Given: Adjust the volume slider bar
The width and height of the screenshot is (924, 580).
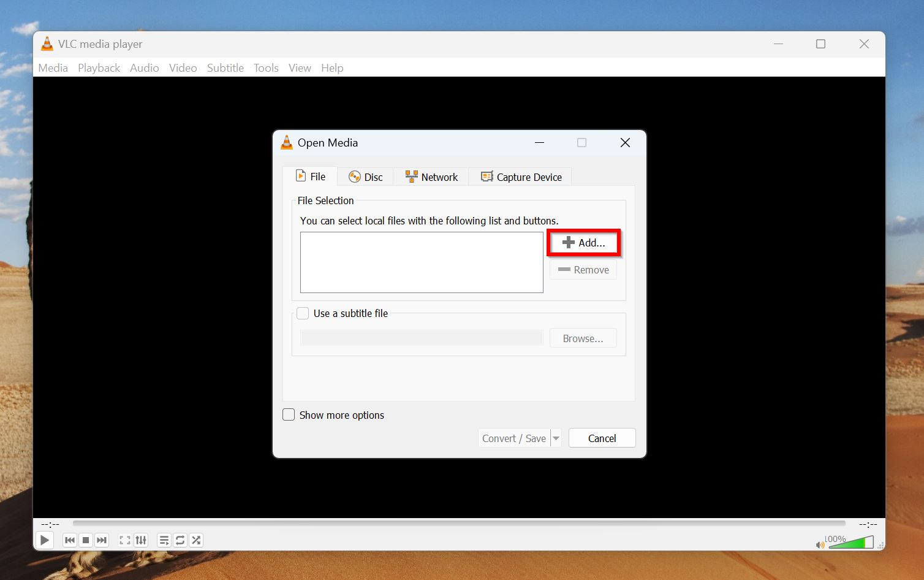Looking at the screenshot, I should pos(852,543).
